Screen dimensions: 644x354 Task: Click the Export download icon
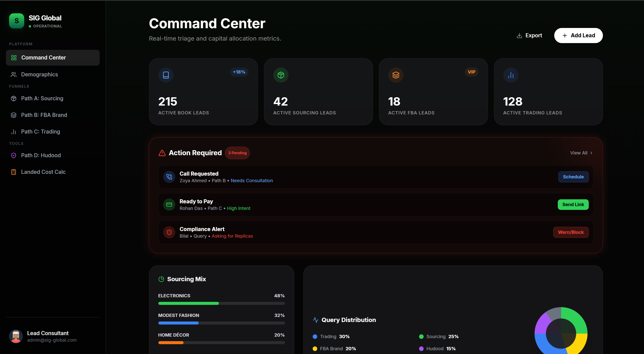(x=520, y=35)
